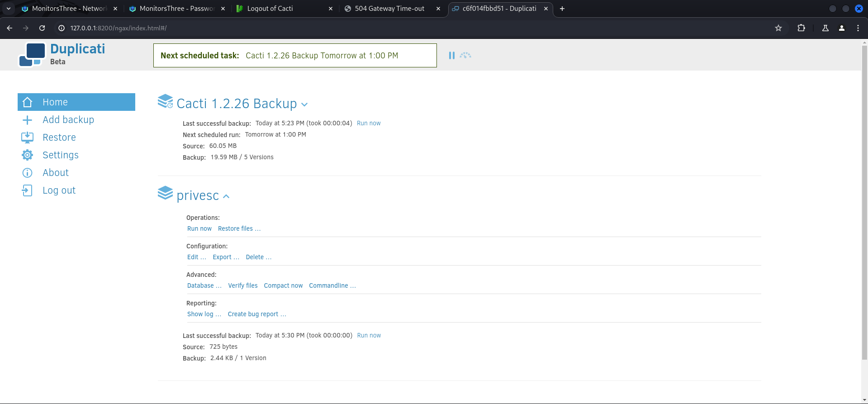Click the throttle speed gauge icon
This screenshot has width=868, height=404.
pos(465,55)
